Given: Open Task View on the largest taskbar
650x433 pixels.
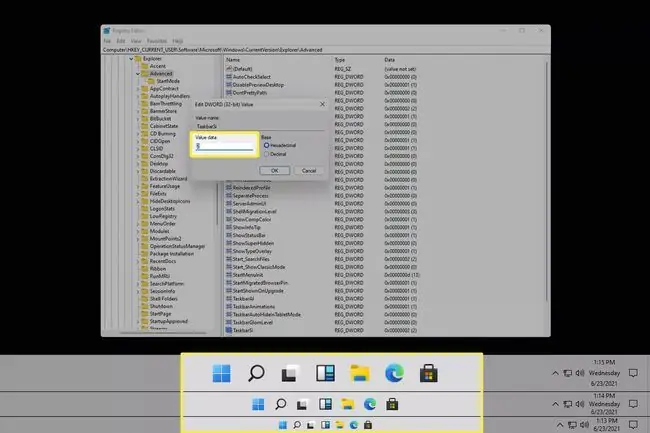Looking at the screenshot, I should (290, 373).
